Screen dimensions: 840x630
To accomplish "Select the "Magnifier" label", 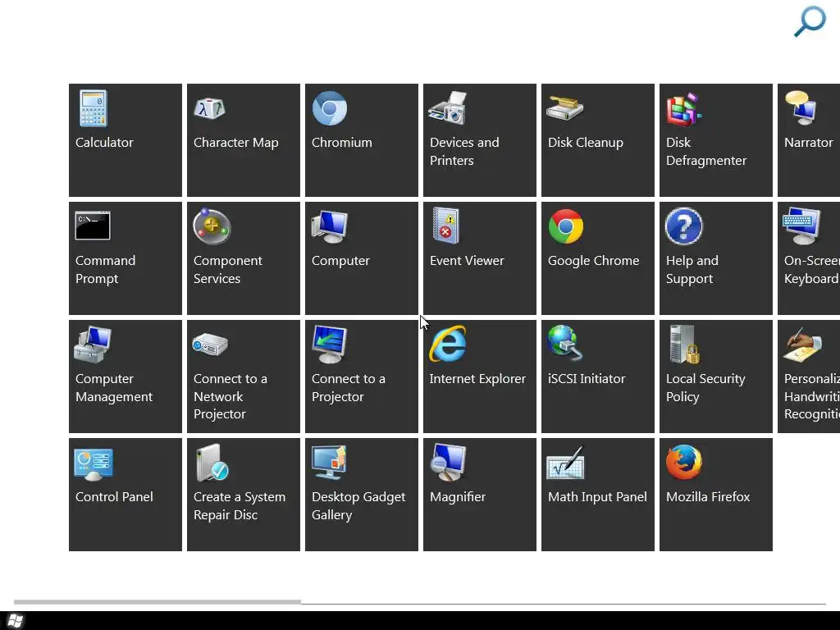I will coord(458,497).
